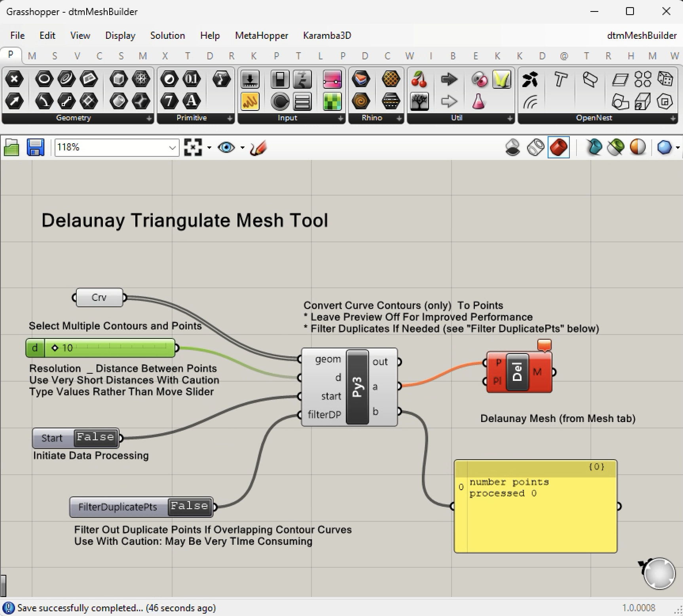Select the cherry icon in Util panel
The width and height of the screenshot is (683, 616).
pos(419,80)
